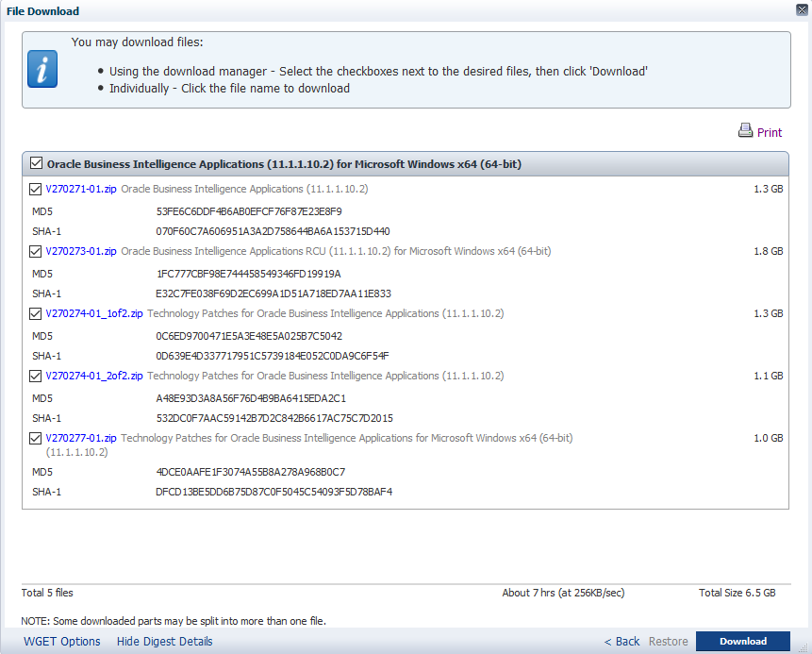Click the Print link
The height and width of the screenshot is (654, 812).
(x=769, y=133)
